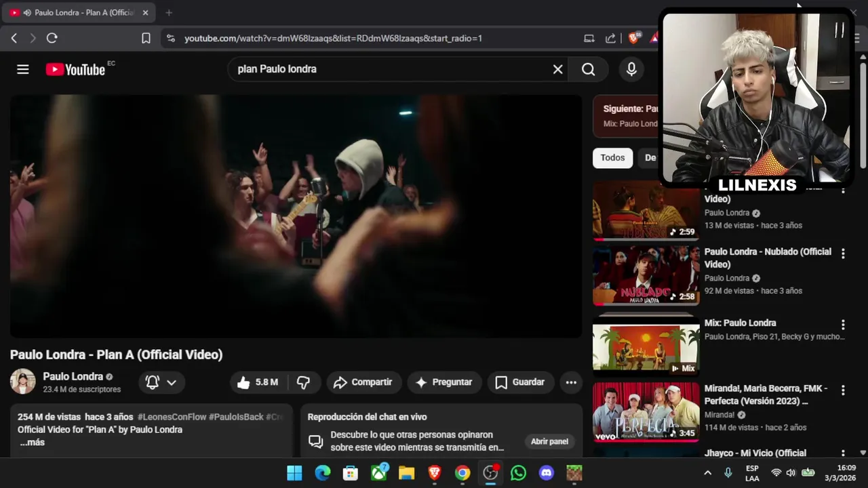Click the Siguiente up-next playlist panel
Viewport: 868px width, 488px height.
tap(625, 117)
